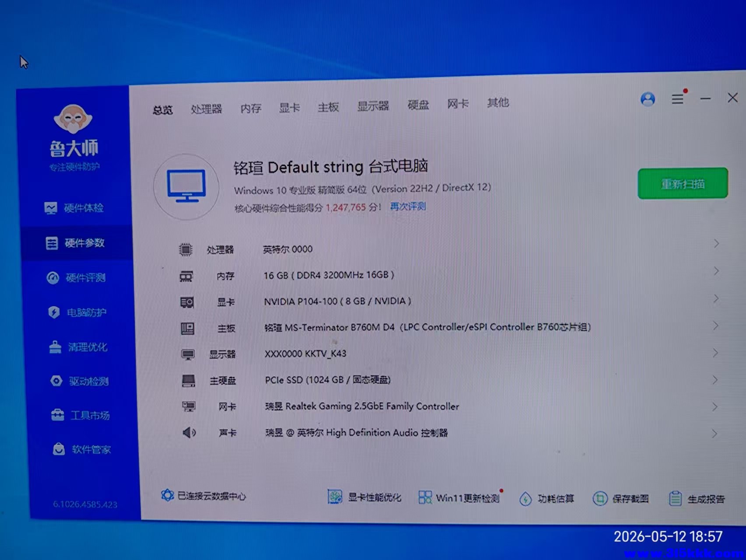746x560 pixels.
Task: Switch to the 内存 tab
Action: 251,108
